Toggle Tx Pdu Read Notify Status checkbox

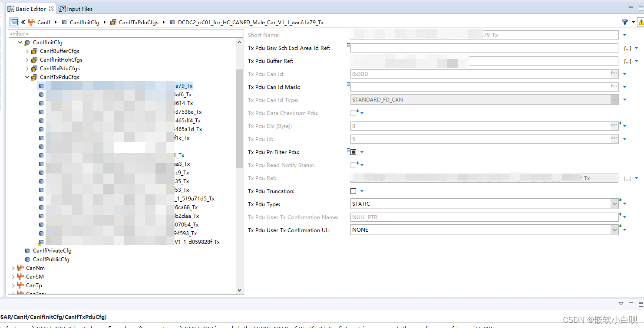(x=353, y=165)
